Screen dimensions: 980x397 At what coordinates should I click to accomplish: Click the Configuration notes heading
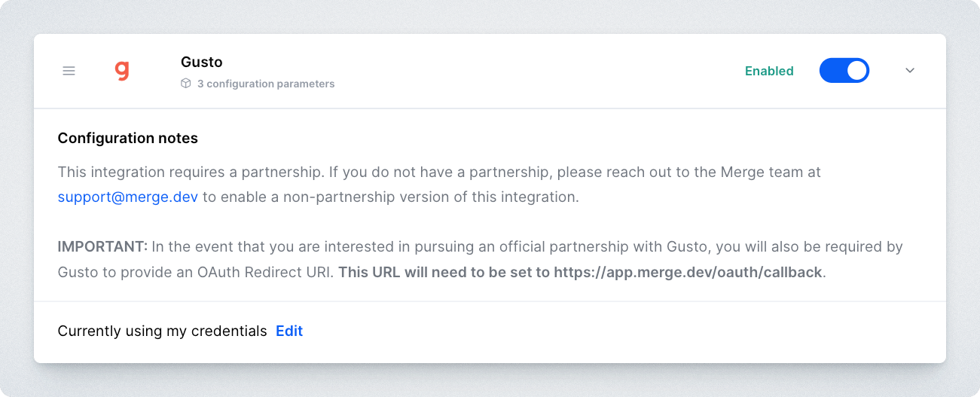tap(127, 138)
